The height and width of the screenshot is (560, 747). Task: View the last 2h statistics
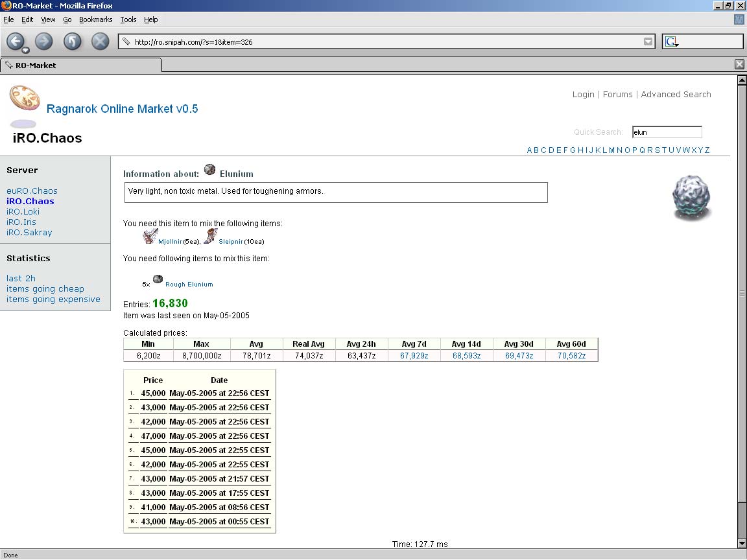21,279
